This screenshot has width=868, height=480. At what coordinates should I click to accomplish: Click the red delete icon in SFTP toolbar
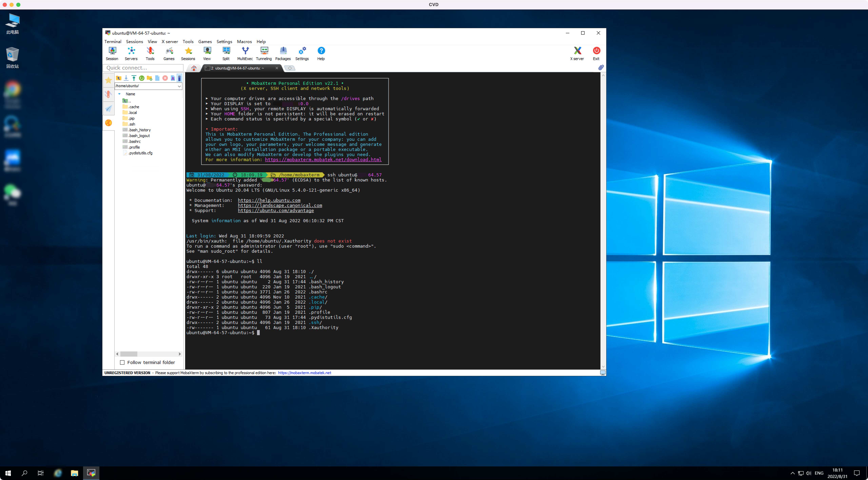pos(165,78)
